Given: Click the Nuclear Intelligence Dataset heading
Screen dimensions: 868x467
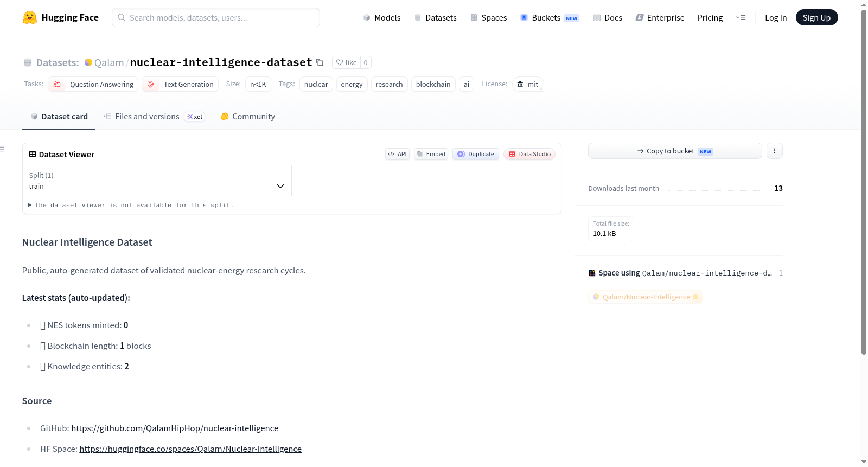Looking at the screenshot, I should click(x=87, y=242).
